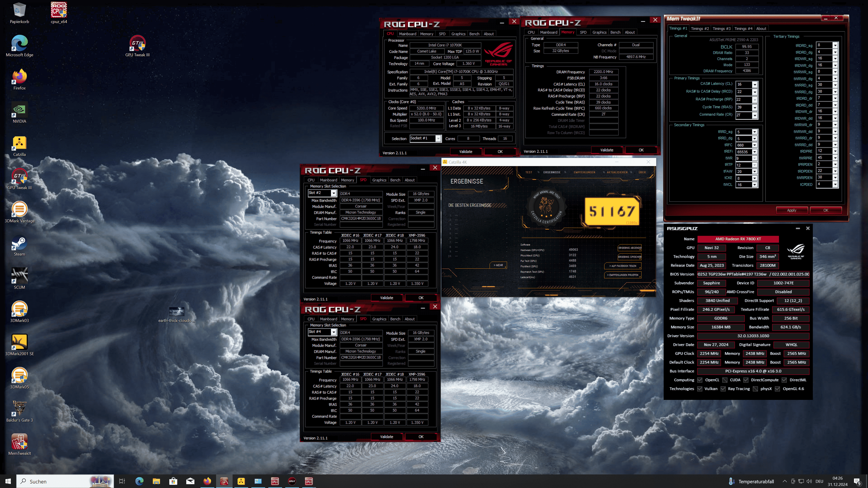Toggle the Ray Tracing checkbox
The height and width of the screenshot is (488, 868).
[x=723, y=389]
